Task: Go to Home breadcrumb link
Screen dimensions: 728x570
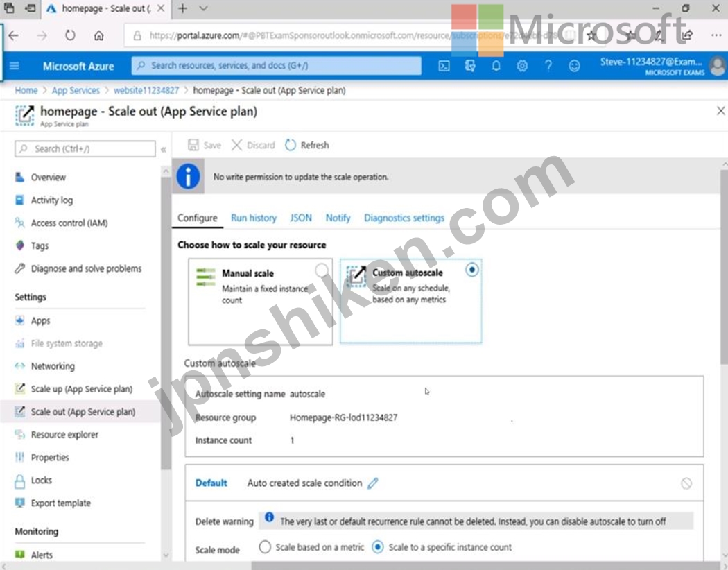Action: pyautogui.click(x=26, y=91)
